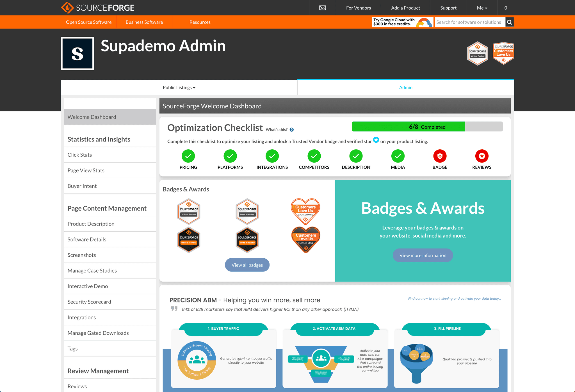Focus the software search field
The height and width of the screenshot is (392, 575).
(x=470, y=22)
